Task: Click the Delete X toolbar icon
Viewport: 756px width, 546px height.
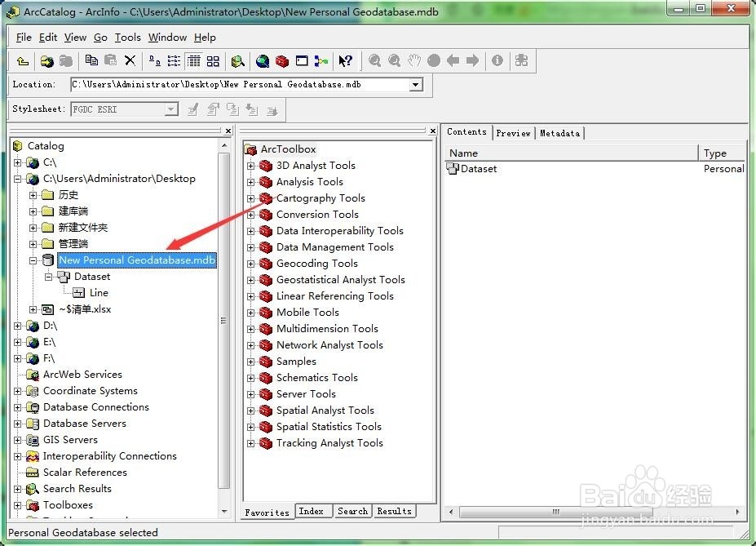Action: click(130, 60)
